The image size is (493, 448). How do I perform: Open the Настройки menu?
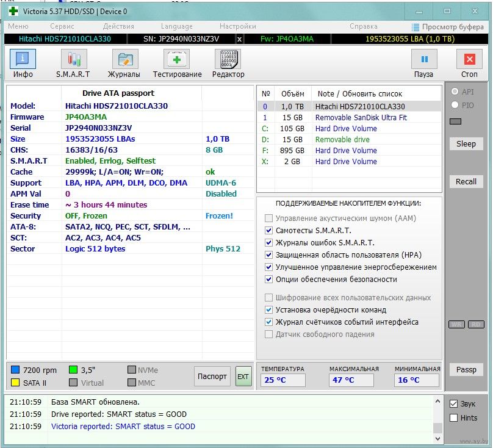238,26
